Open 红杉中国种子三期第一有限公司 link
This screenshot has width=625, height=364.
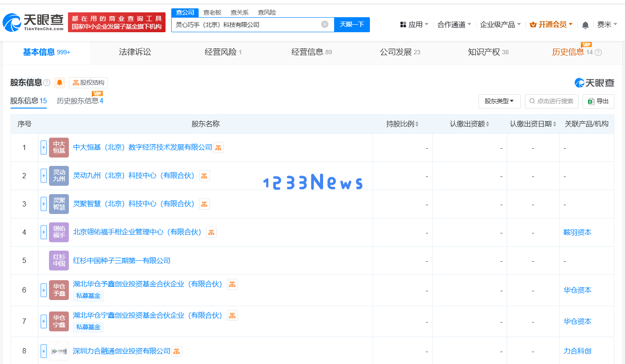pyautogui.click(x=121, y=261)
